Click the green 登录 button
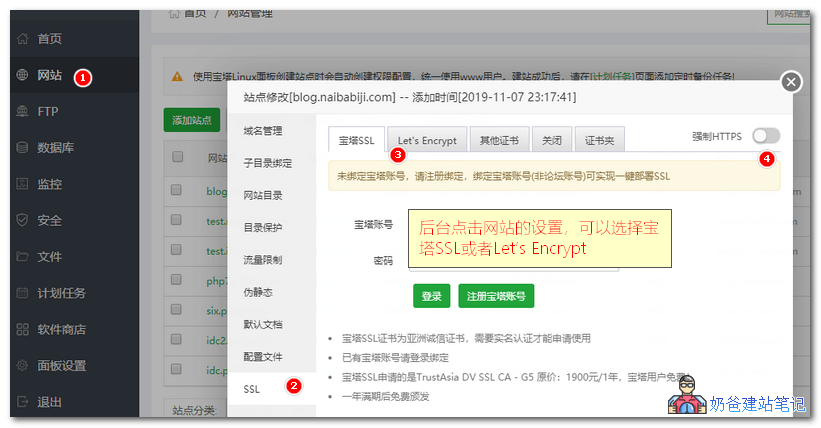Screen dimensions: 821x428 pos(431,296)
